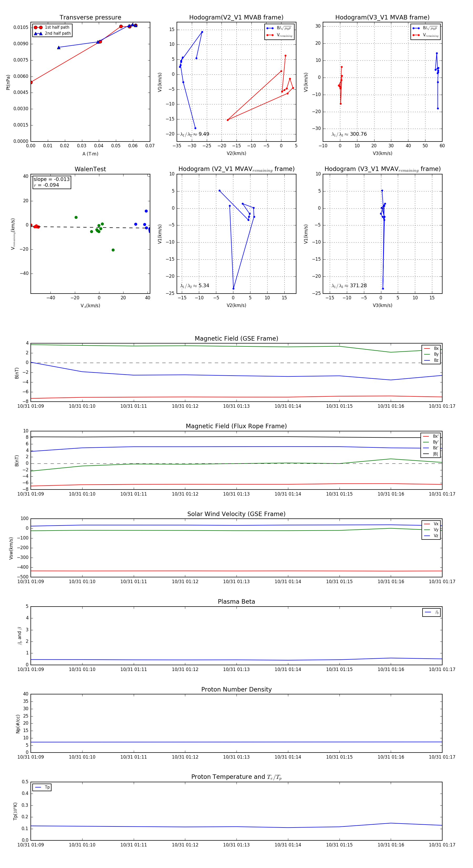Click the "Solar Wind Velocity (GSE Frame)" title

coord(236,514)
